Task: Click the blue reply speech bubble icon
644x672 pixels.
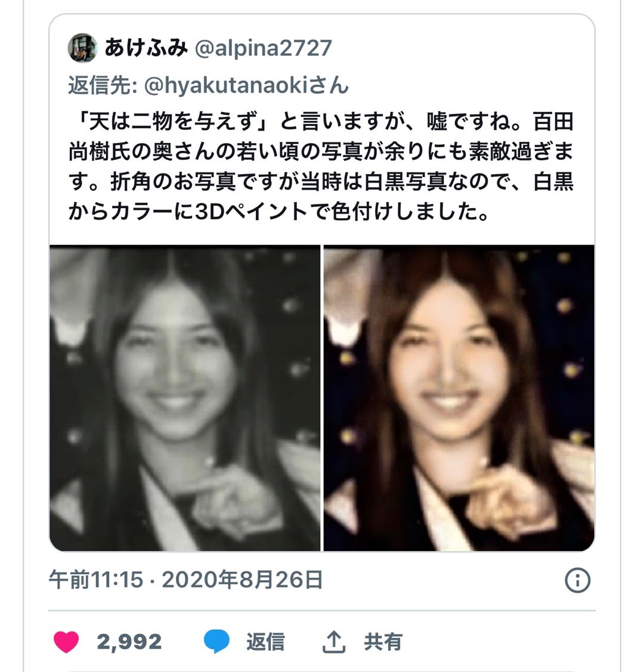Action: [x=216, y=642]
